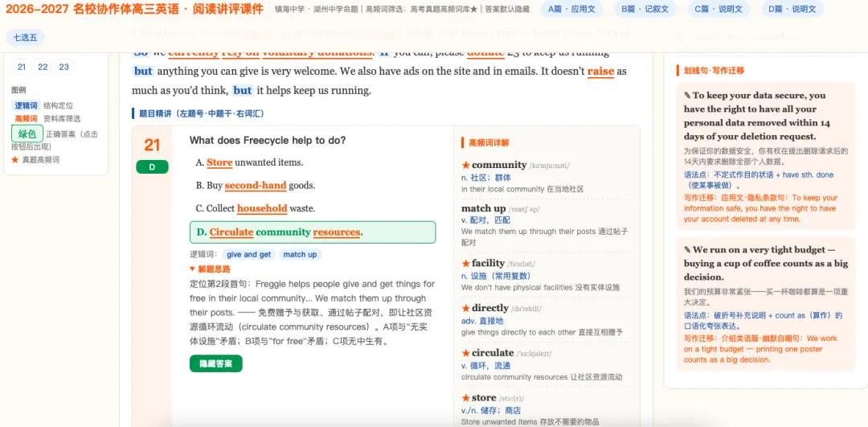868x427 pixels.
Task: Switch to the B篇·记叙文 tab
Action: pyautogui.click(x=645, y=9)
